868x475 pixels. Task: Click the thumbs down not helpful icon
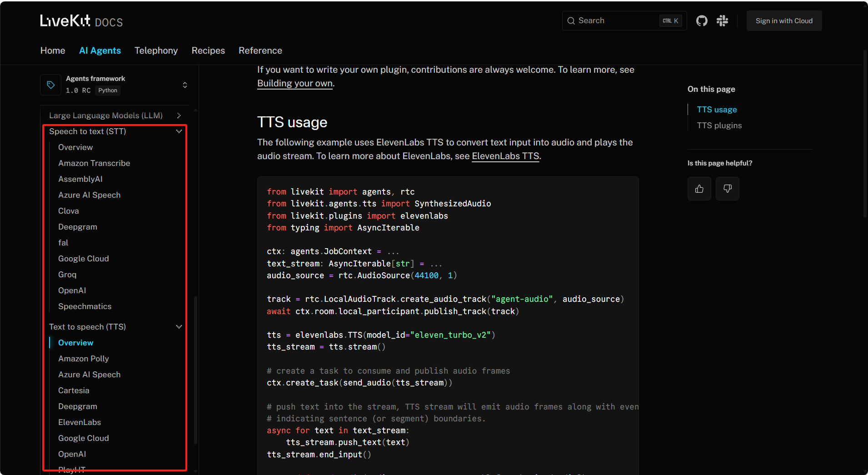click(x=728, y=189)
